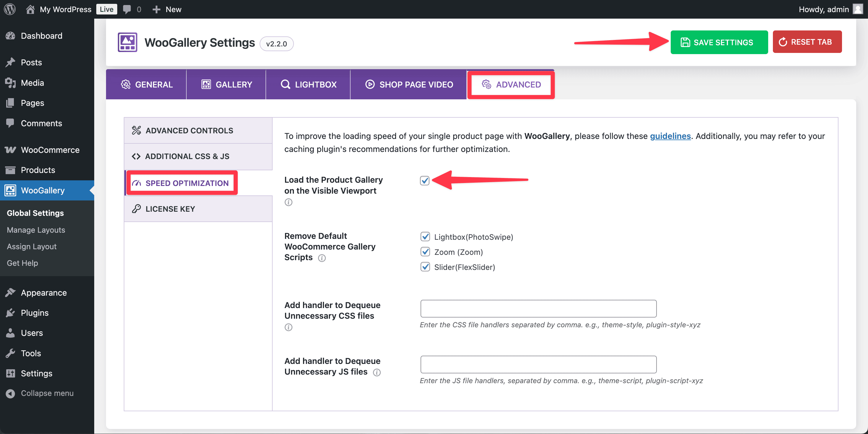Click the WooGallery logo icon in header
This screenshot has height=434, width=868.
127,43
